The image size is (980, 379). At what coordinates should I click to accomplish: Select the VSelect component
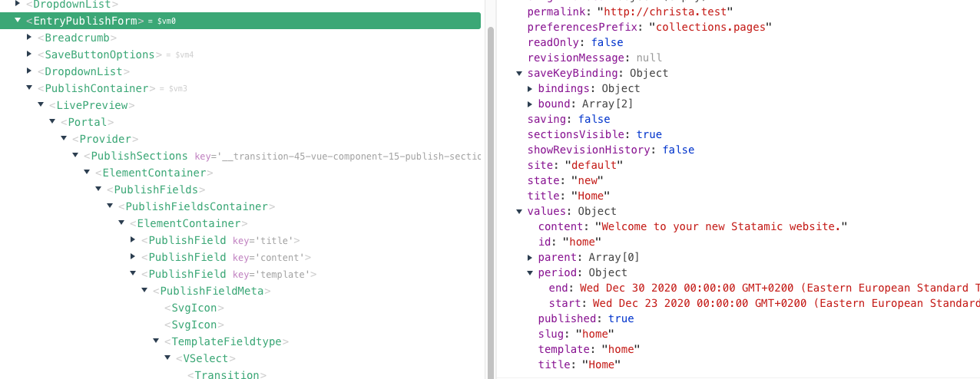point(205,358)
